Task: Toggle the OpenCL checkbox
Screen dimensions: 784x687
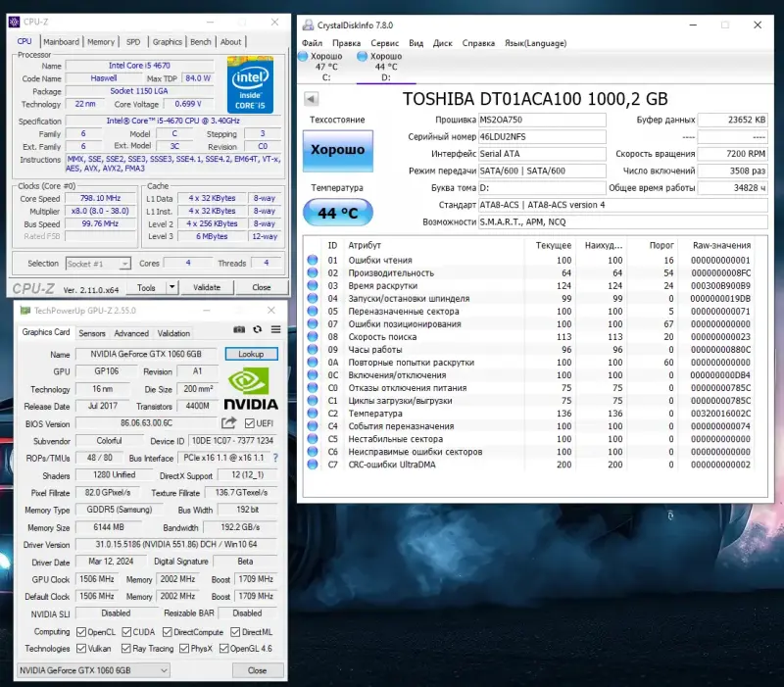Action: (81, 632)
